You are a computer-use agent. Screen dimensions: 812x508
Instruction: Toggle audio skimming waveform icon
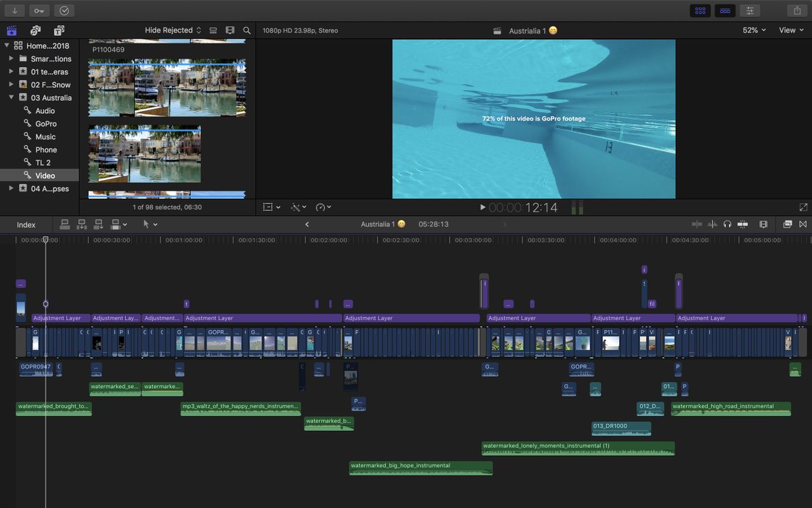[x=712, y=224]
